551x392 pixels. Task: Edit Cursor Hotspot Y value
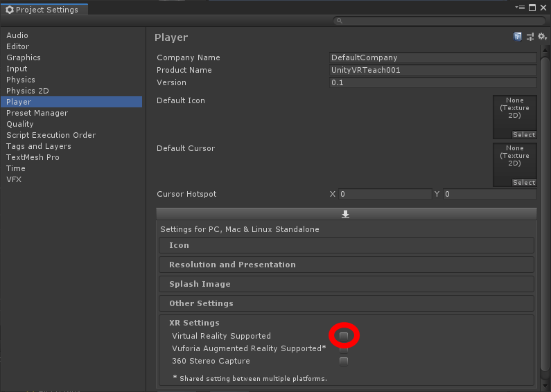pyautogui.click(x=490, y=194)
